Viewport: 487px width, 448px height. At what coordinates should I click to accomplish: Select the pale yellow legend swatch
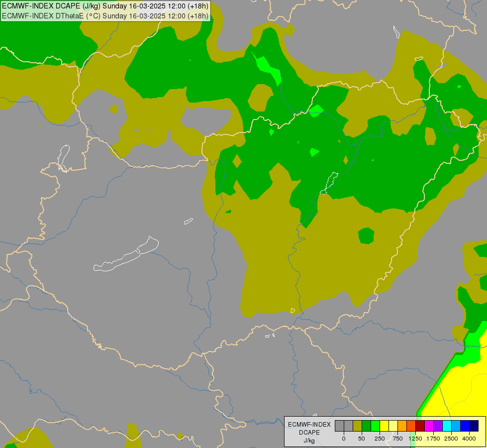(393, 426)
